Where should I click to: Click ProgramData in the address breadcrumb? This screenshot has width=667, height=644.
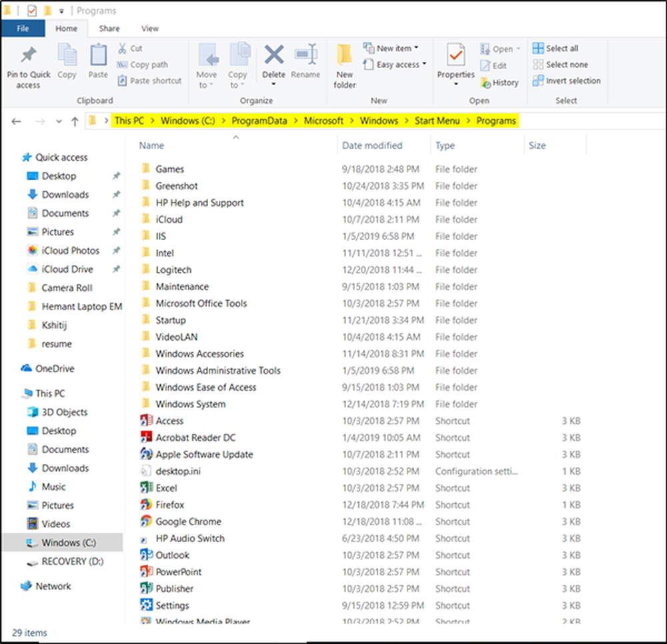tap(259, 121)
